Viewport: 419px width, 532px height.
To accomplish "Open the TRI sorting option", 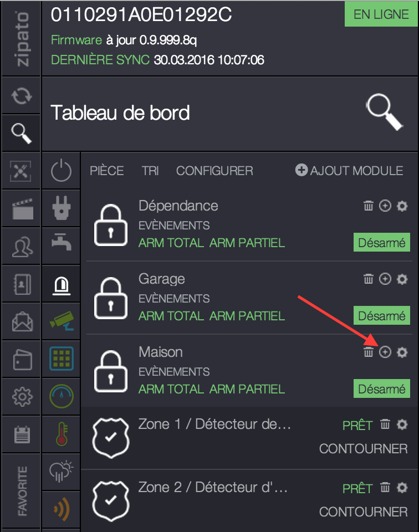I will coord(150,171).
